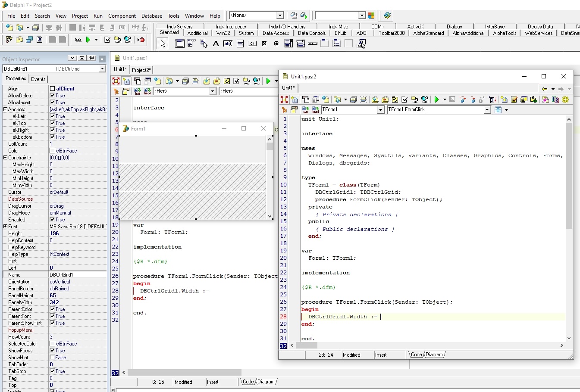Open the TForm1.FormClick method dropdown
The image size is (580, 392).
point(487,109)
